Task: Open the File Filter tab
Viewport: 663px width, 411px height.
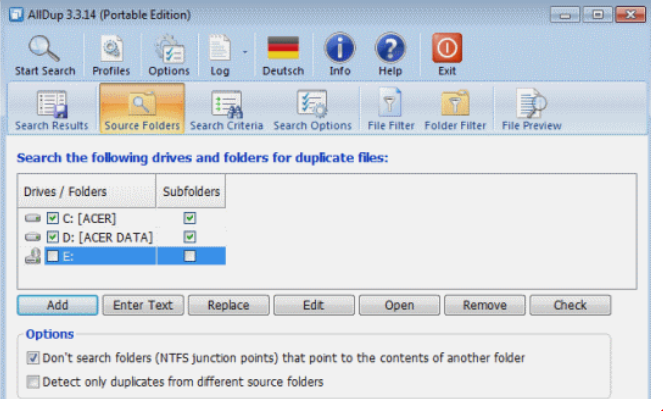Action: click(x=390, y=110)
